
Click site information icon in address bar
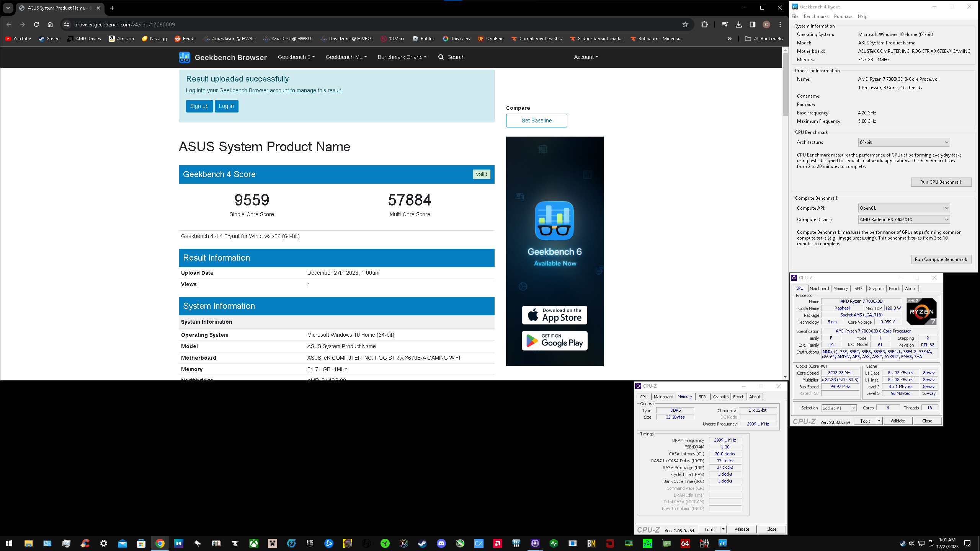[x=67, y=24]
